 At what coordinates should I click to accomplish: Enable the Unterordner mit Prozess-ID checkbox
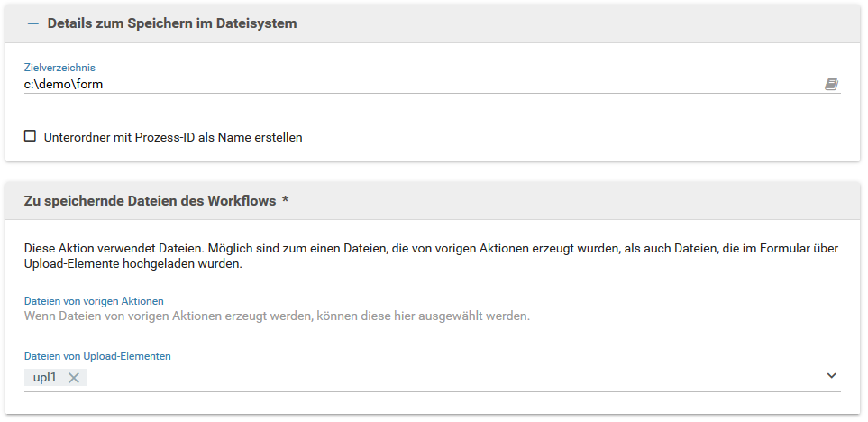pyautogui.click(x=31, y=137)
